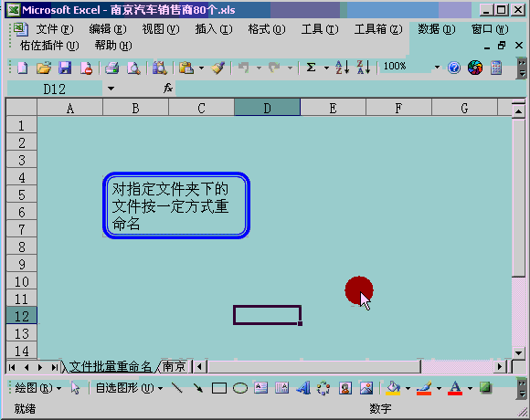Switch to the 南京 sheet tab

tap(174, 367)
